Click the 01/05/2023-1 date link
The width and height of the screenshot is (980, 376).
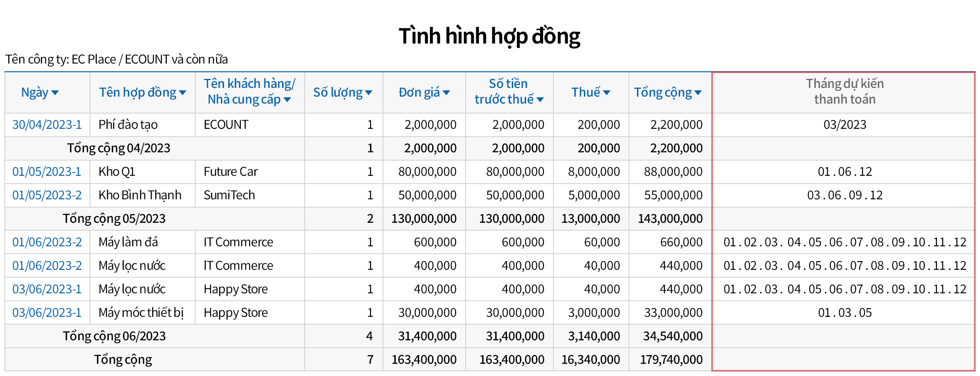point(47,172)
